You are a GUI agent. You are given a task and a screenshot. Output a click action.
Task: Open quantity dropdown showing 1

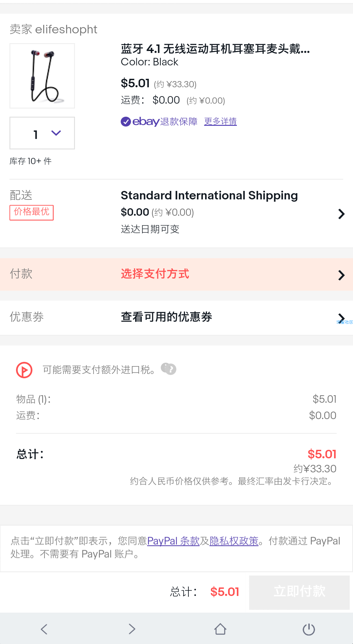(42, 133)
